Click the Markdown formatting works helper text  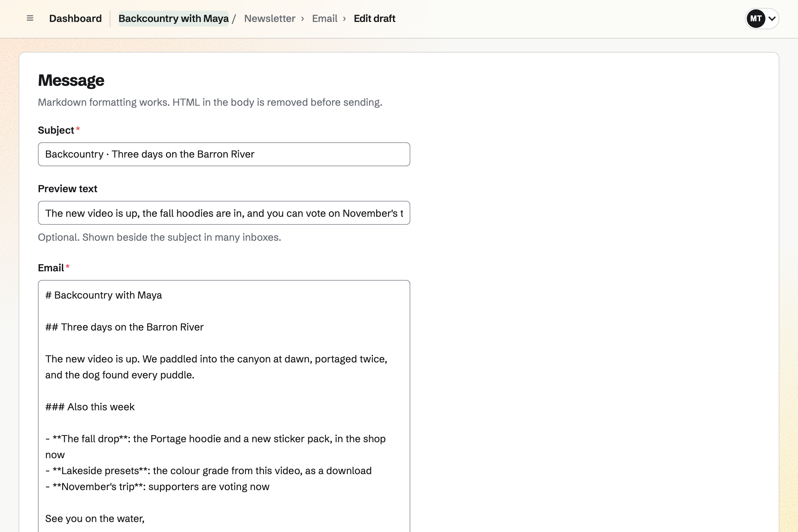[210, 102]
